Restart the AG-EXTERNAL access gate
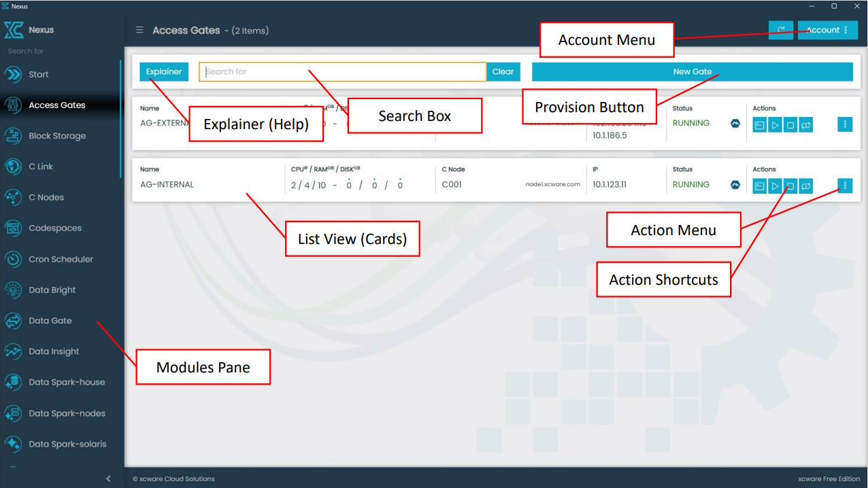This screenshot has width=868, height=488. click(805, 124)
